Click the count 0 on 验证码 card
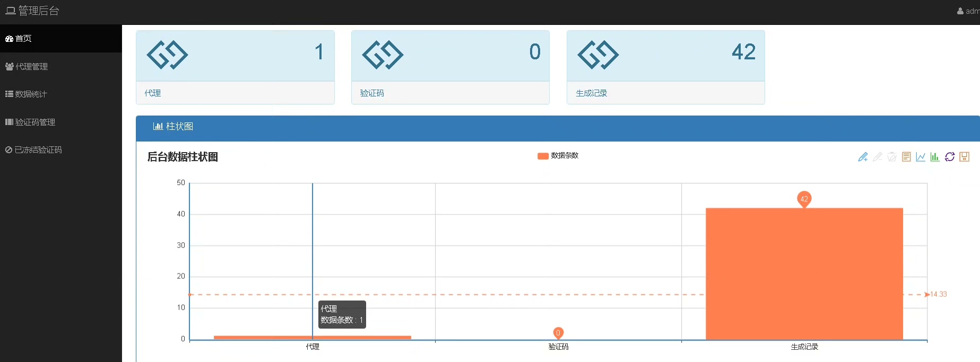Image resolution: width=980 pixels, height=362 pixels. [535, 52]
